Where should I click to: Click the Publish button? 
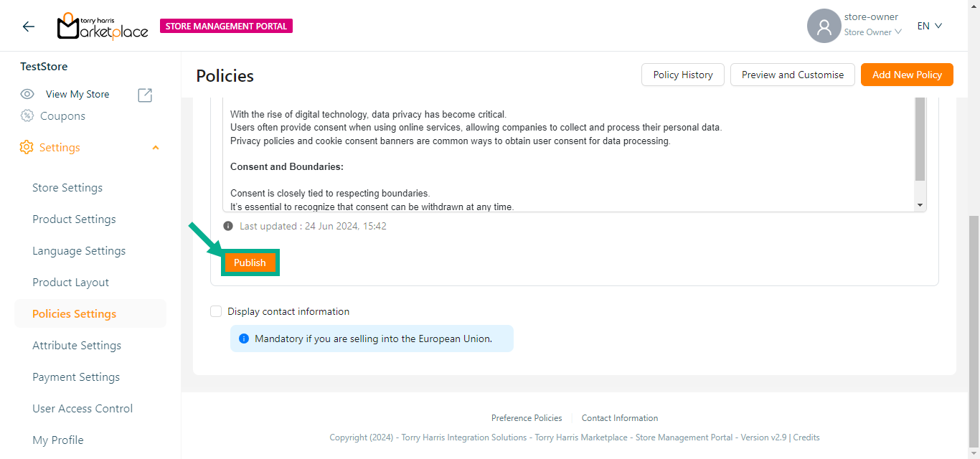[250, 262]
